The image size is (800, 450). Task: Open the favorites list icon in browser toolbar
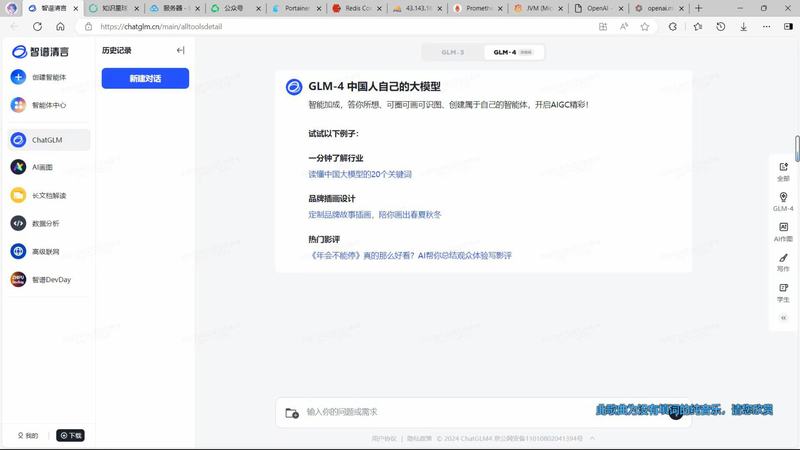[697, 27]
